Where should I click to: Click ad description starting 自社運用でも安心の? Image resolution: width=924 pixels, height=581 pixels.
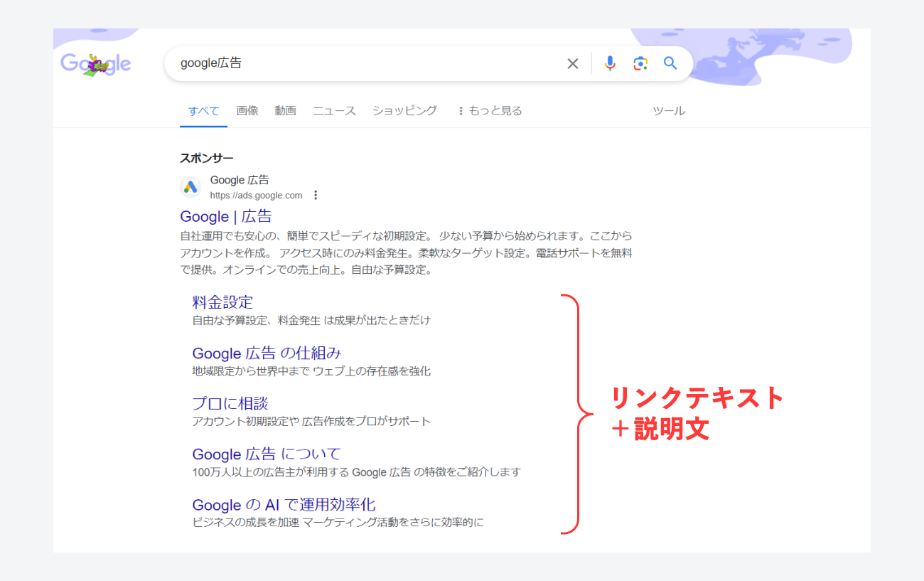pyautogui.click(x=407, y=253)
